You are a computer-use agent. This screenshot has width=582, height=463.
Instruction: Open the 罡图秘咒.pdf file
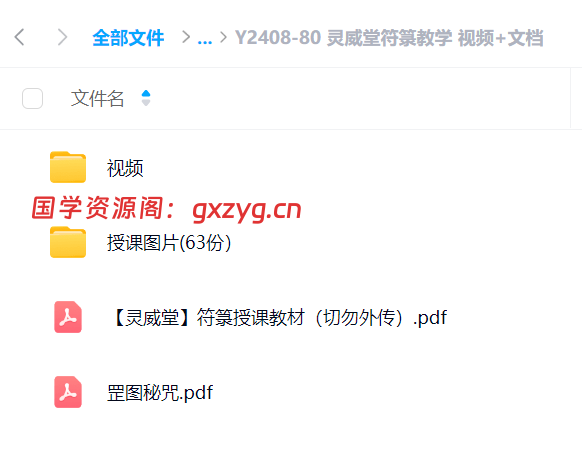[160, 392]
